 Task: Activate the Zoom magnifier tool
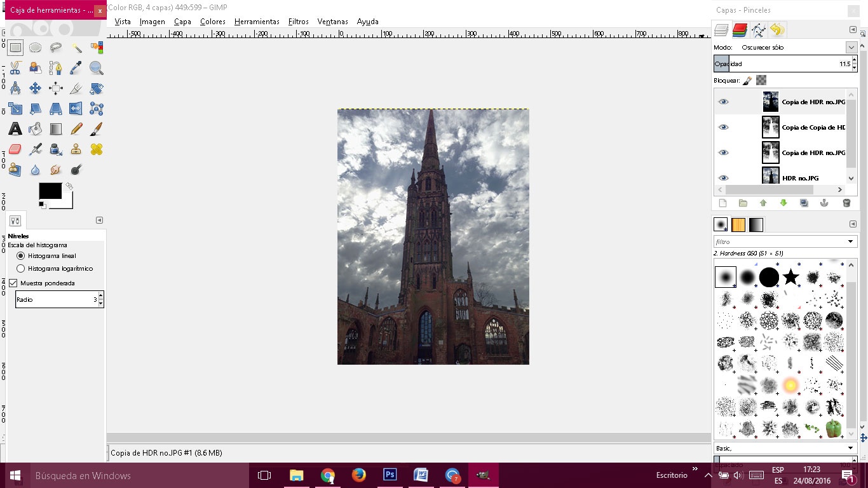click(x=97, y=68)
